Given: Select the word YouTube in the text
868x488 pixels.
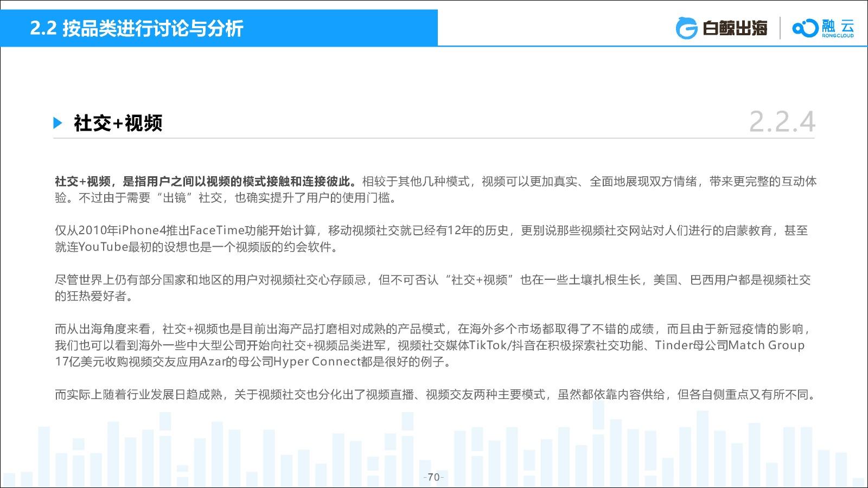Looking at the screenshot, I should [x=103, y=247].
